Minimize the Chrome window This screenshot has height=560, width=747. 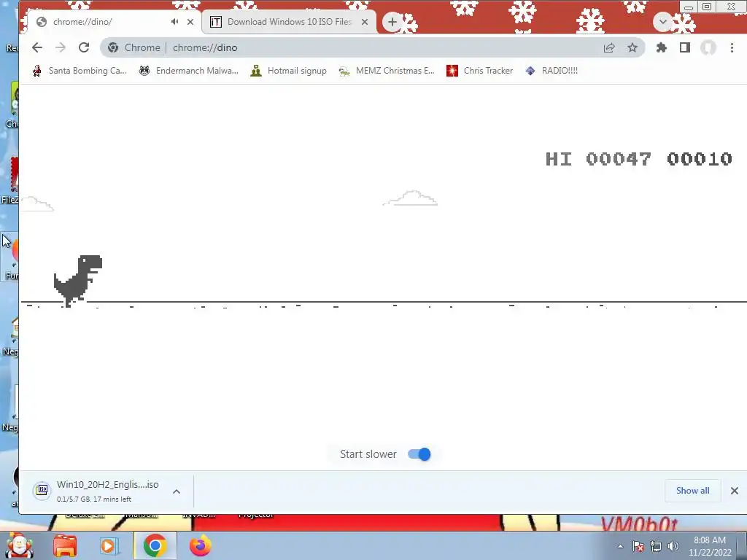point(689,7)
